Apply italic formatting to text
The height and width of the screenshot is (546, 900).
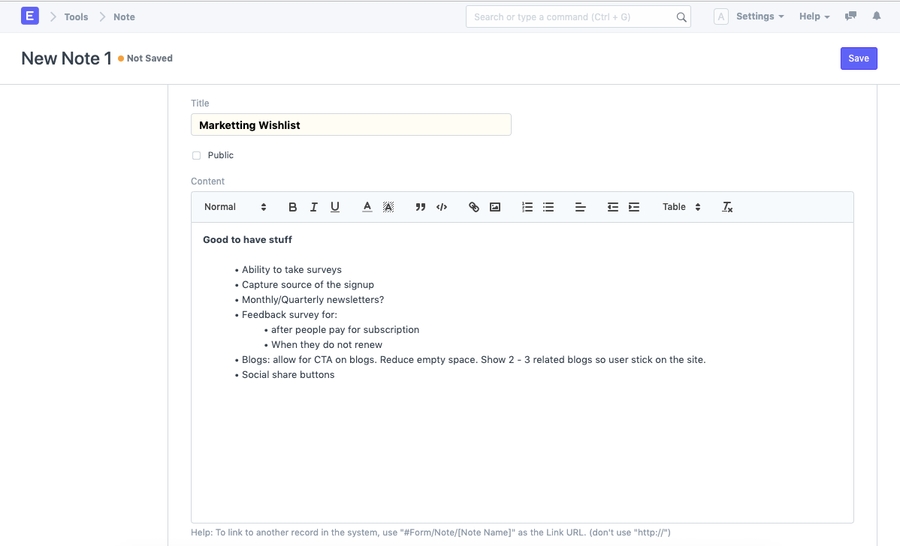point(314,207)
